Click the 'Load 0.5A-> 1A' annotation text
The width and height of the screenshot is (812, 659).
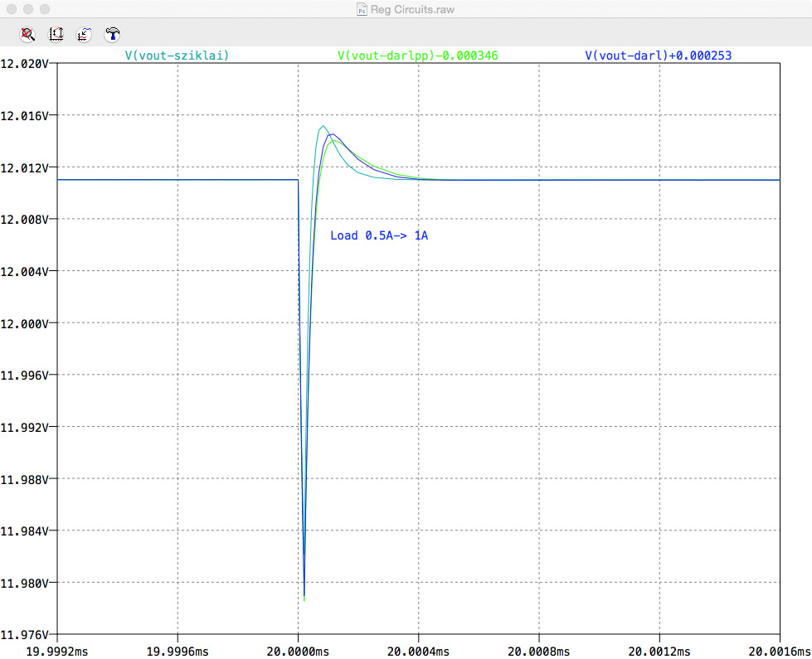(379, 235)
